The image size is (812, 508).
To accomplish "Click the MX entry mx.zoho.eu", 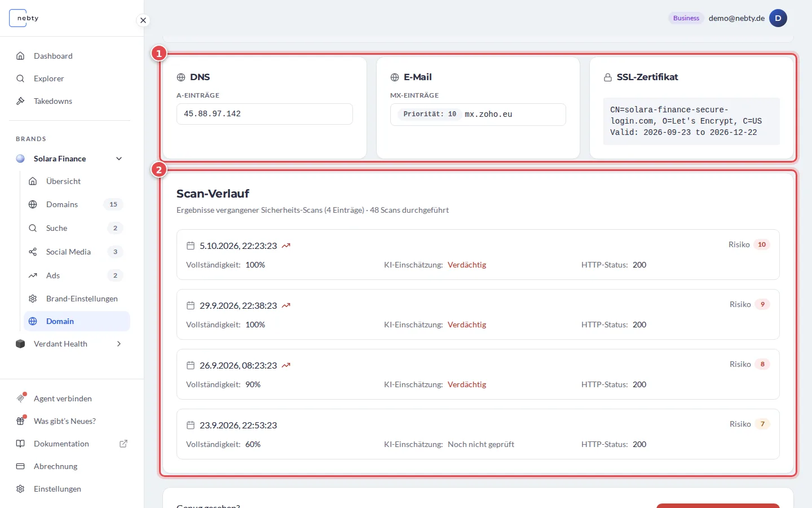I will click(478, 115).
